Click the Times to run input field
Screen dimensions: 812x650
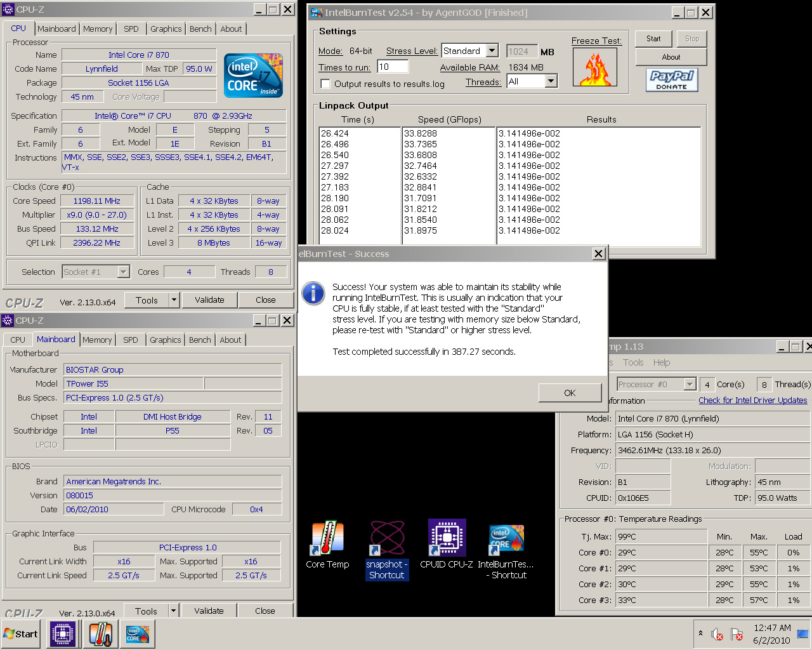[x=393, y=67]
